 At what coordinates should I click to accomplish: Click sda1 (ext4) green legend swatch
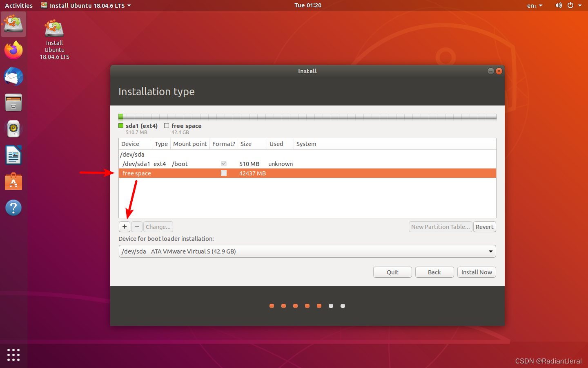(x=121, y=126)
